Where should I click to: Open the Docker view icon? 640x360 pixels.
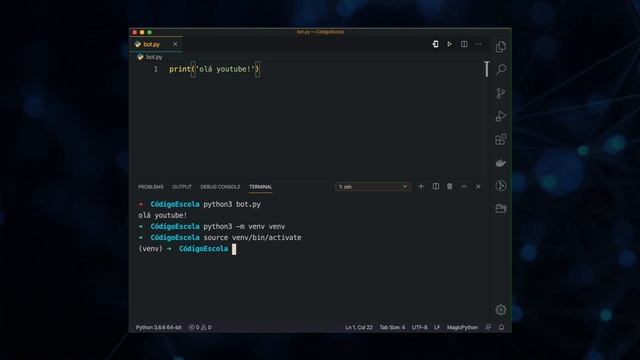(501, 163)
